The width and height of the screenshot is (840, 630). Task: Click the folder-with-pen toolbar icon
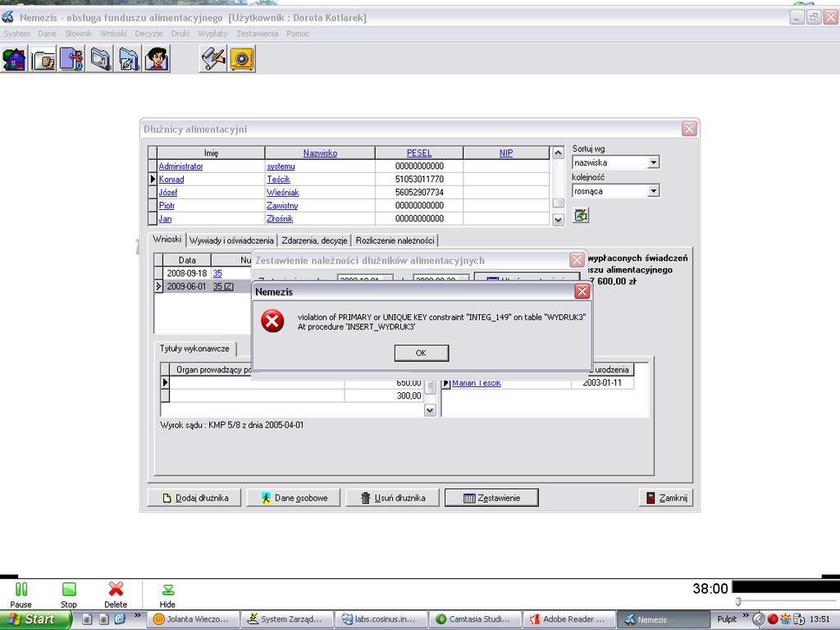[x=129, y=59]
